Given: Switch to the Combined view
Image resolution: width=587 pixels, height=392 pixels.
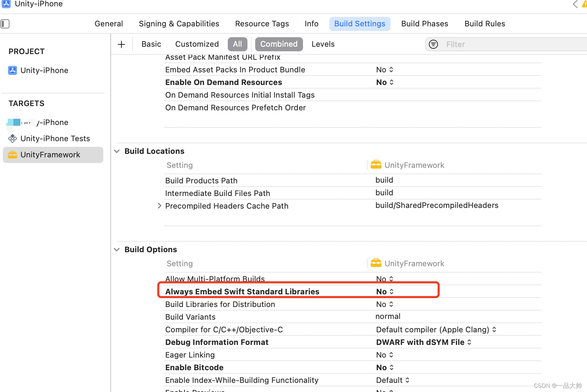Looking at the screenshot, I should click(279, 44).
